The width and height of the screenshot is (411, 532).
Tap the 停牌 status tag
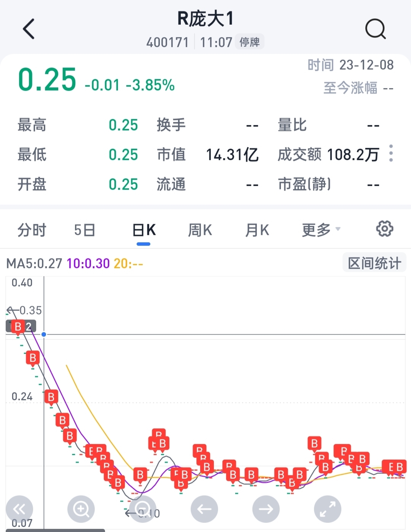pyautogui.click(x=250, y=42)
